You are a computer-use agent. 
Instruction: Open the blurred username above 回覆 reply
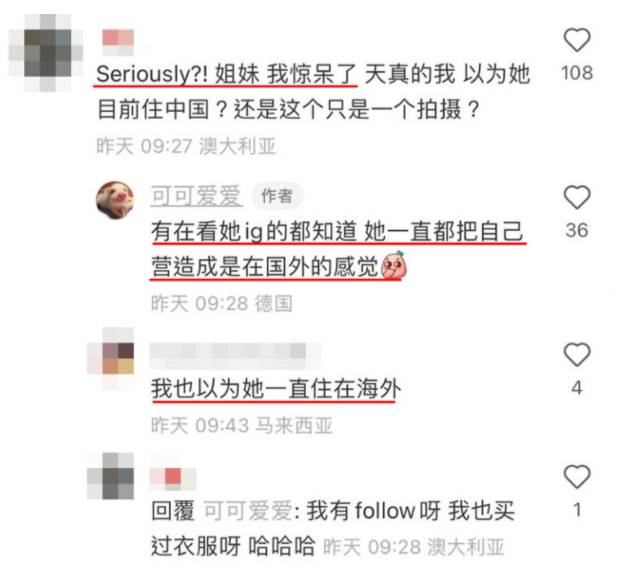(x=173, y=479)
